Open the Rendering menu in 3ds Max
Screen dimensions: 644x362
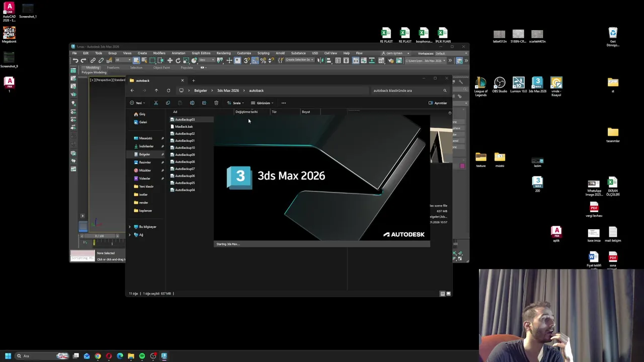[x=223, y=53]
